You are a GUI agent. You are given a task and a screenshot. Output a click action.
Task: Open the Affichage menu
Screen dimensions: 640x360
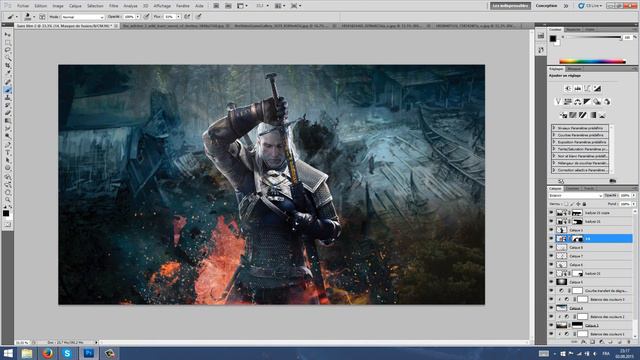point(162,6)
